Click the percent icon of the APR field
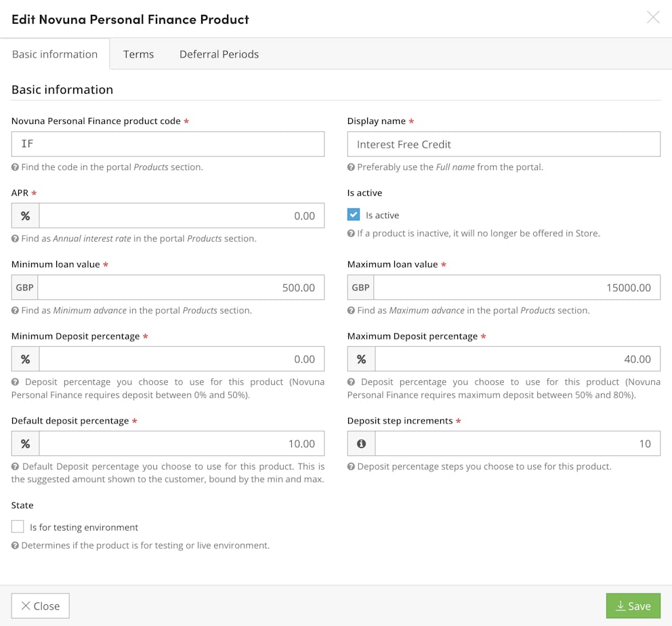 [x=25, y=215]
